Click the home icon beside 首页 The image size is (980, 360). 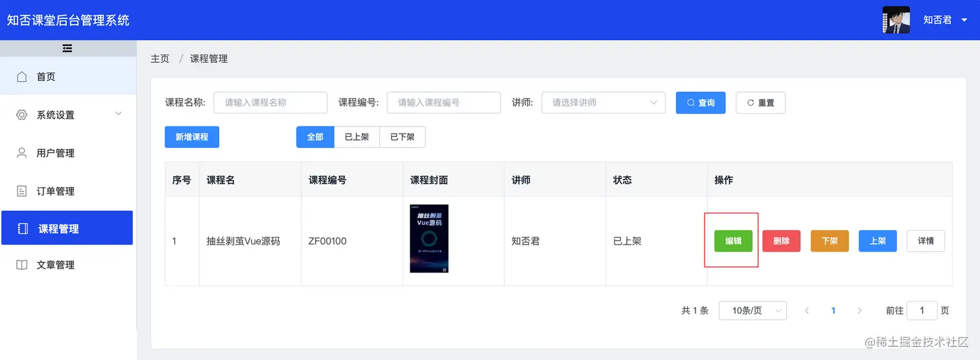pos(21,77)
